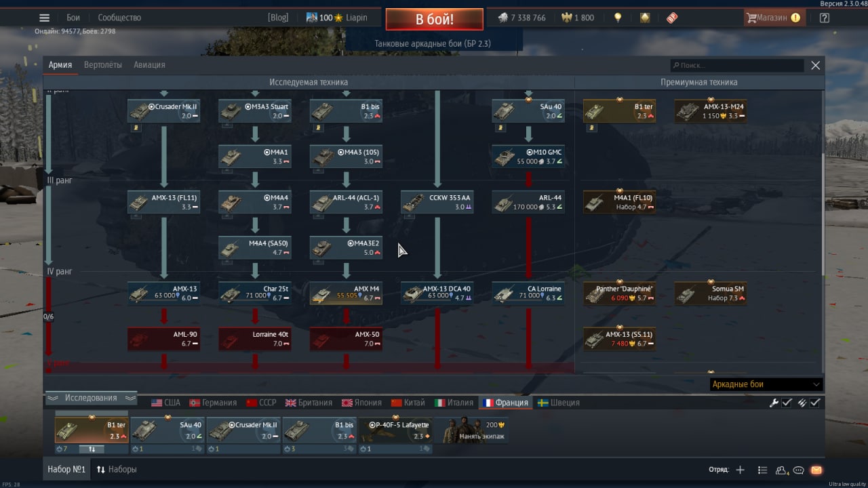Open the [Blog] link
The height and width of the screenshot is (488, 868).
(278, 18)
